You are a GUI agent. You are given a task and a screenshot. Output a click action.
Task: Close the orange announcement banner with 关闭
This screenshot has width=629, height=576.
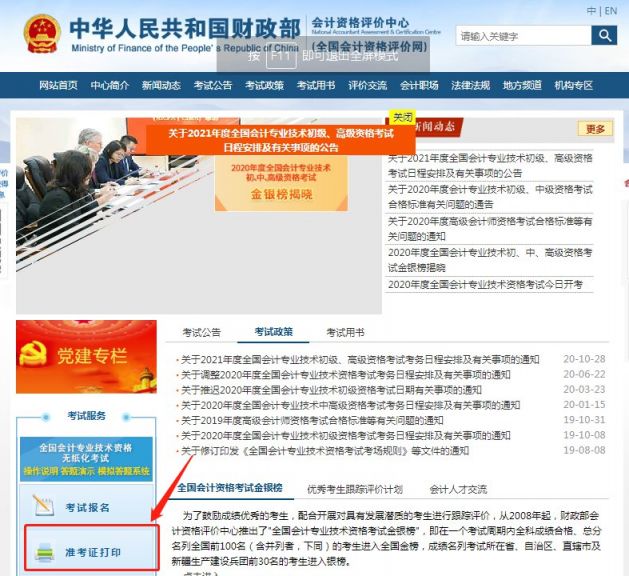402,117
